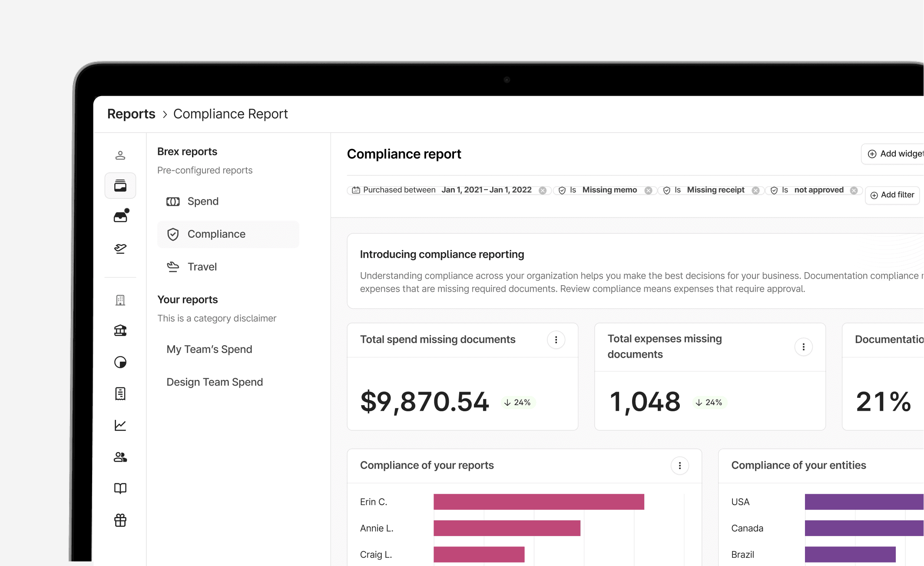Image resolution: width=924 pixels, height=566 pixels.
Task: Click the USA bar in entities chart
Action: [x=864, y=502]
